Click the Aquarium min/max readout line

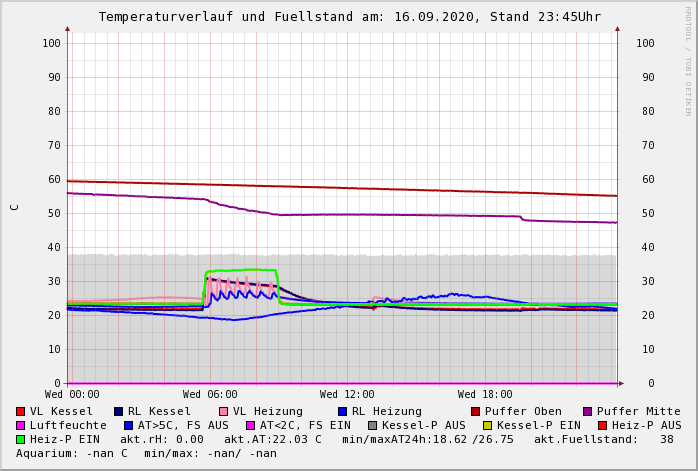[146, 454]
